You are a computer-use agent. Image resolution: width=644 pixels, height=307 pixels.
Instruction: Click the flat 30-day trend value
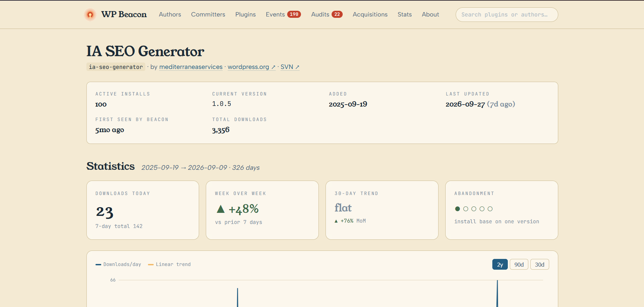(343, 208)
